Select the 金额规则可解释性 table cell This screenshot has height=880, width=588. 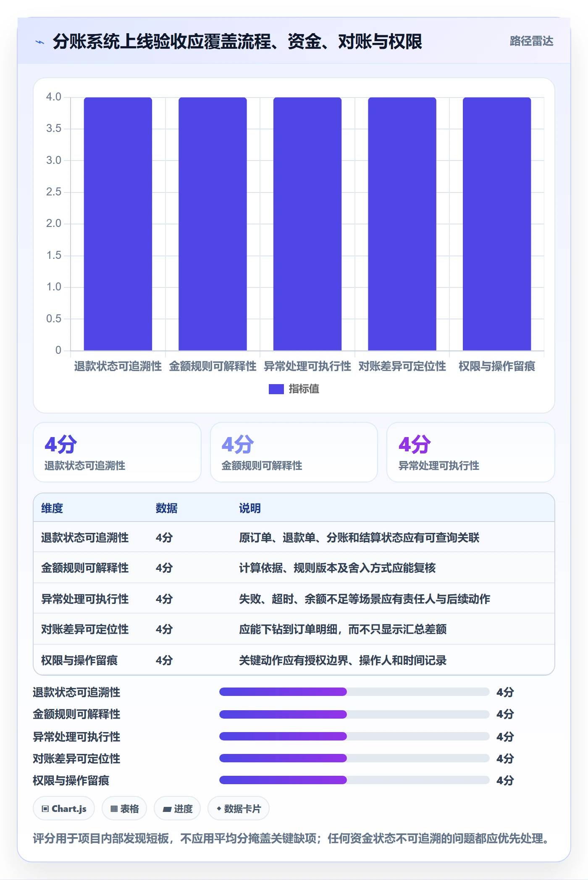click(85, 568)
